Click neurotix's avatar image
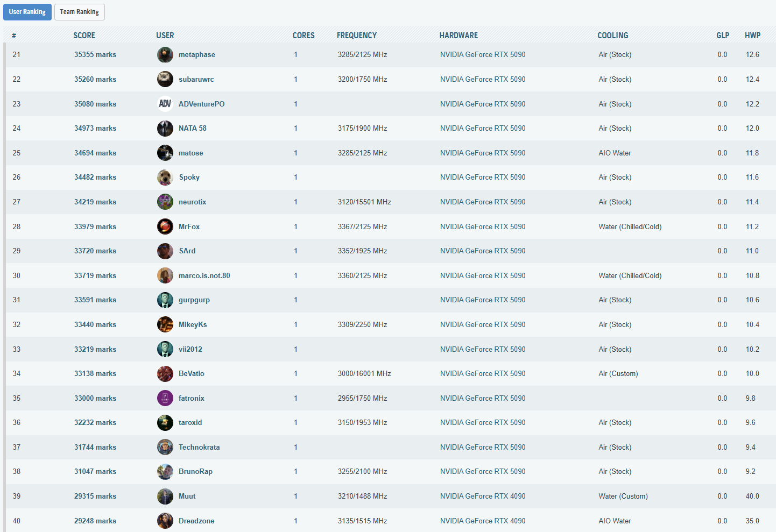776x532 pixels. 165,202
